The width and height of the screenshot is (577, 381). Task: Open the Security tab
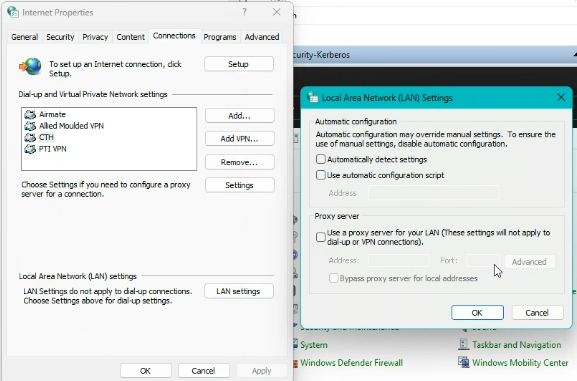(60, 37)
